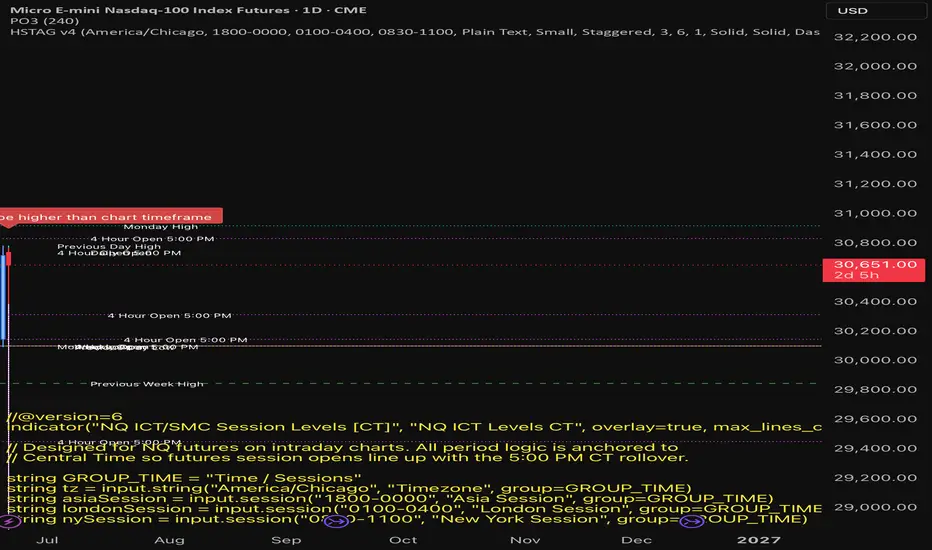Click the 30,400.00 price scale label
Screen dimensions: 932x550
click(x=875, y=301)
